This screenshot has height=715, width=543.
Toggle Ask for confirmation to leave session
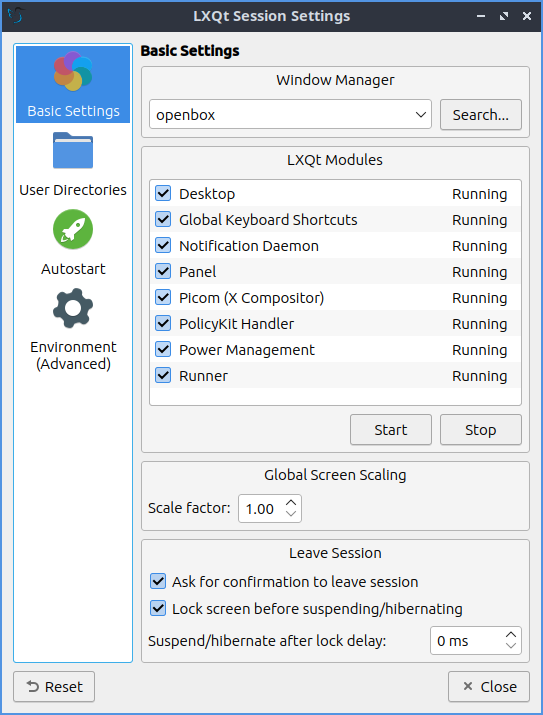tap(158, 581)
